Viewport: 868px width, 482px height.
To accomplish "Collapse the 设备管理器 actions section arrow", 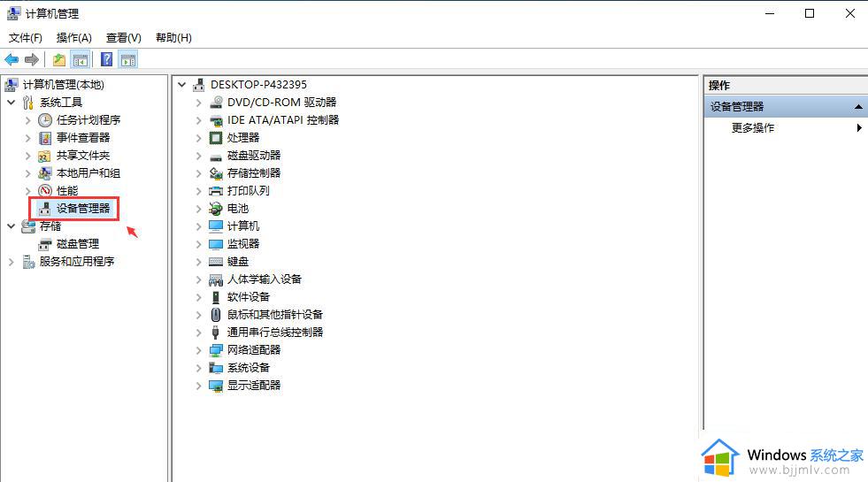I will coord(858,107).
